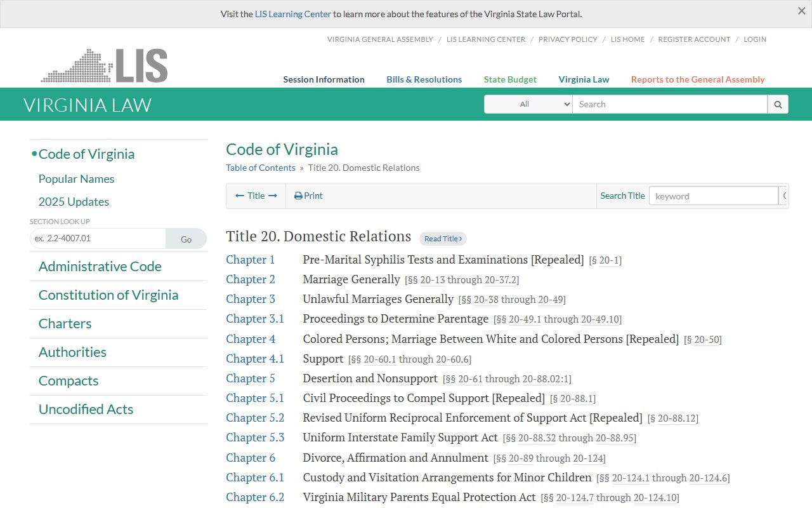
Task: Click Read Title chevron button
Action: tap(443, 239)
